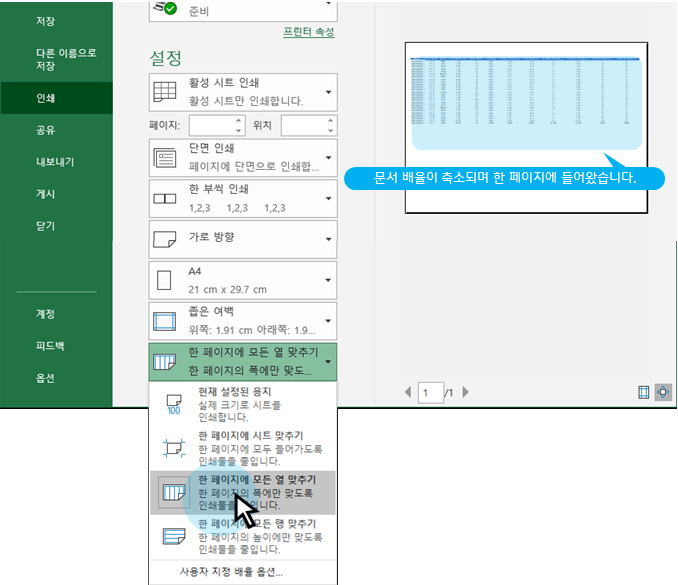Click the narrow margins icon
This screenshot has width=678, height=585.
pyautogui.click(x=165, y=321)
